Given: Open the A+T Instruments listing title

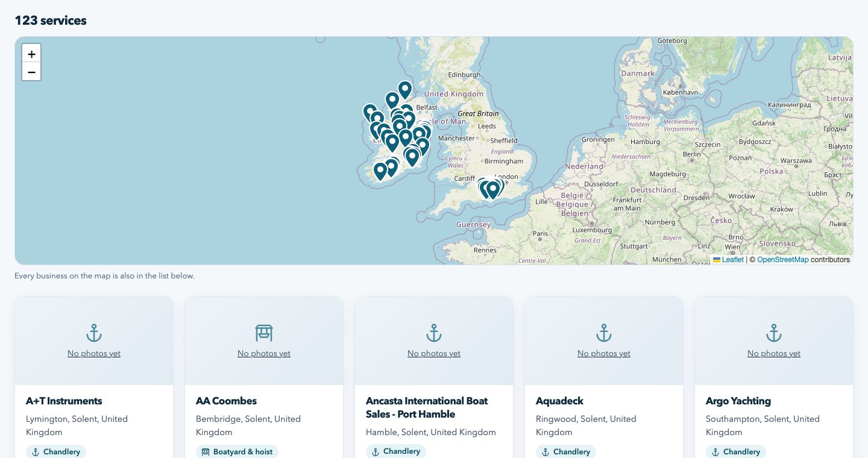Looking at the screenshot, I should point(64,401).
